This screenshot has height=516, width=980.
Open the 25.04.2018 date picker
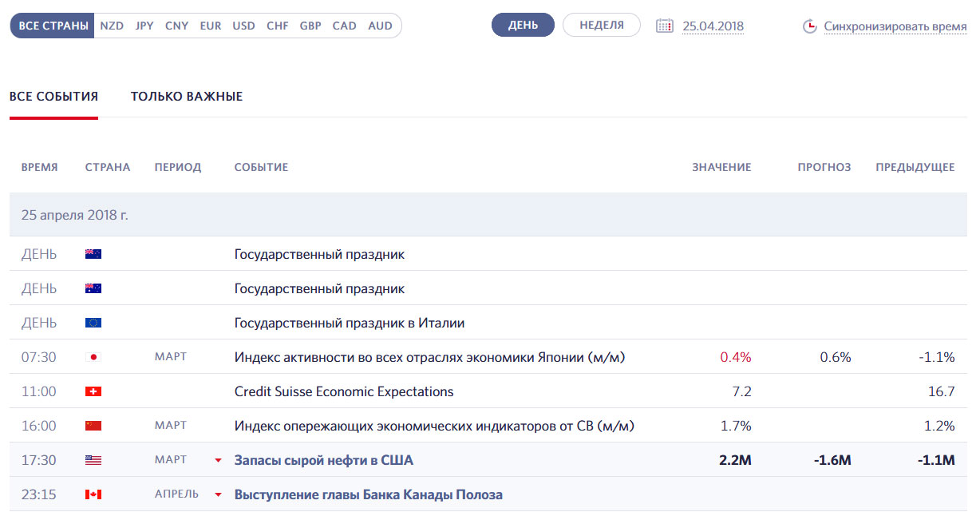(713, 26)
